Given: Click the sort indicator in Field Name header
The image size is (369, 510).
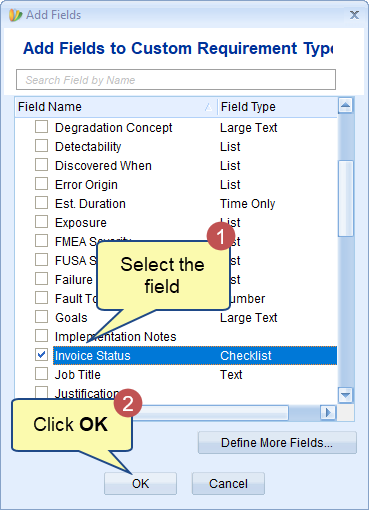Looking at the screenshot, I should pos(208,107).
